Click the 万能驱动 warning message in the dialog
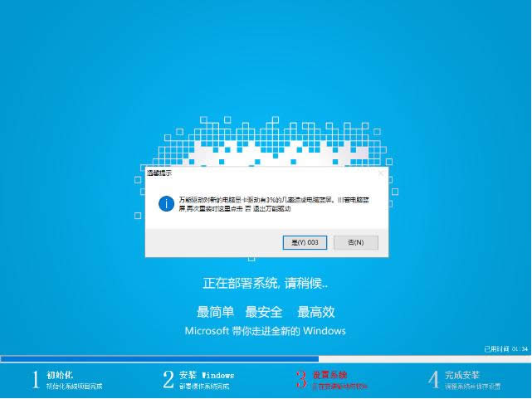532x399 pixels. point(274,204)
